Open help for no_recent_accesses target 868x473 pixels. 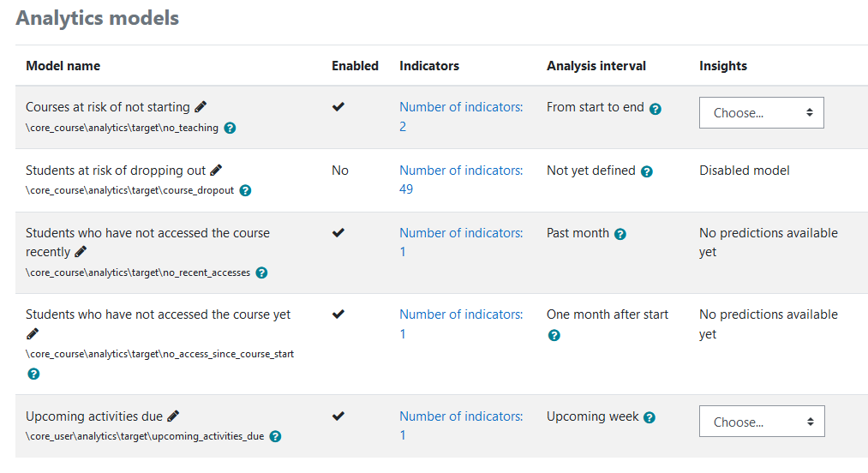click(262, 272)
